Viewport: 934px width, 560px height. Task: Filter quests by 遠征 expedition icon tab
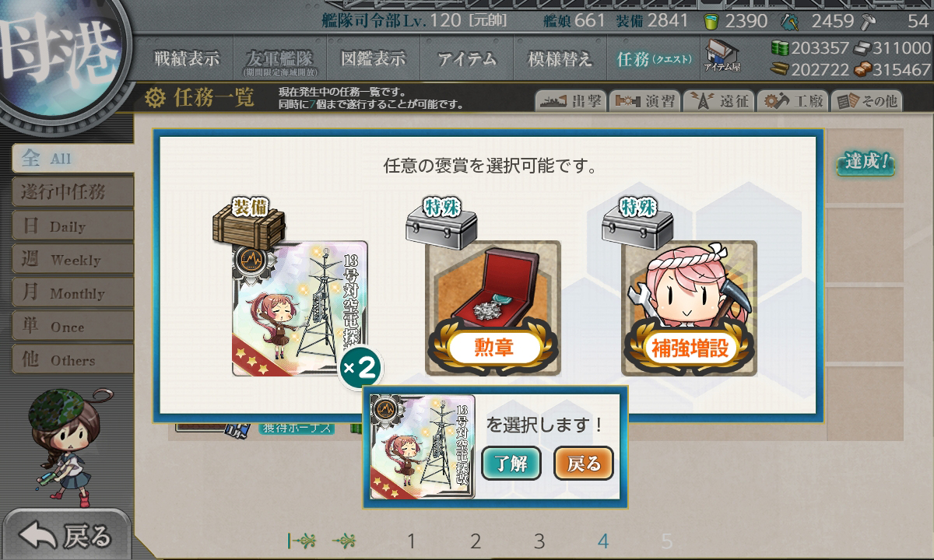[x=718, y=101]
